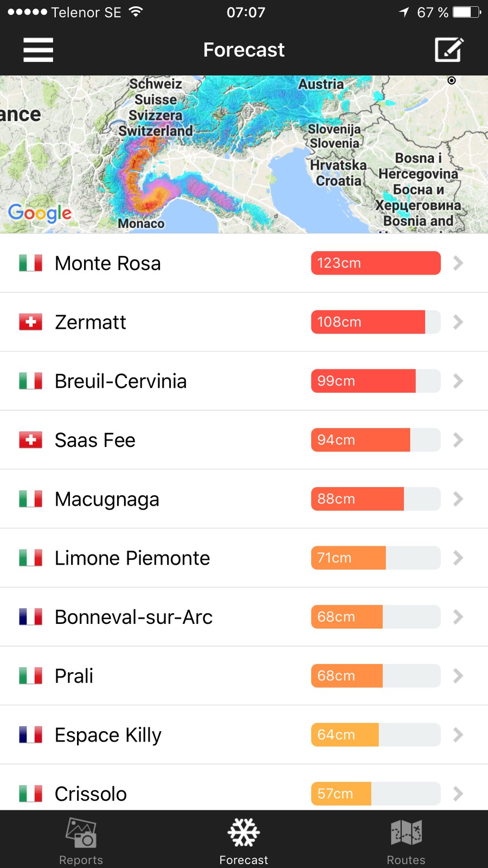Image resolution: width=488 pixels, height=868 pixels.
Task: Open the Breuil-Cervinia forecast
Action: coord(121,381)
